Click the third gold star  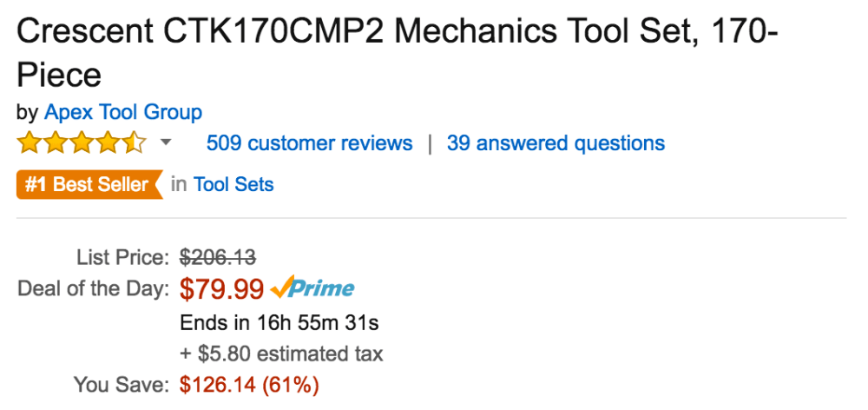click(82, 142)
